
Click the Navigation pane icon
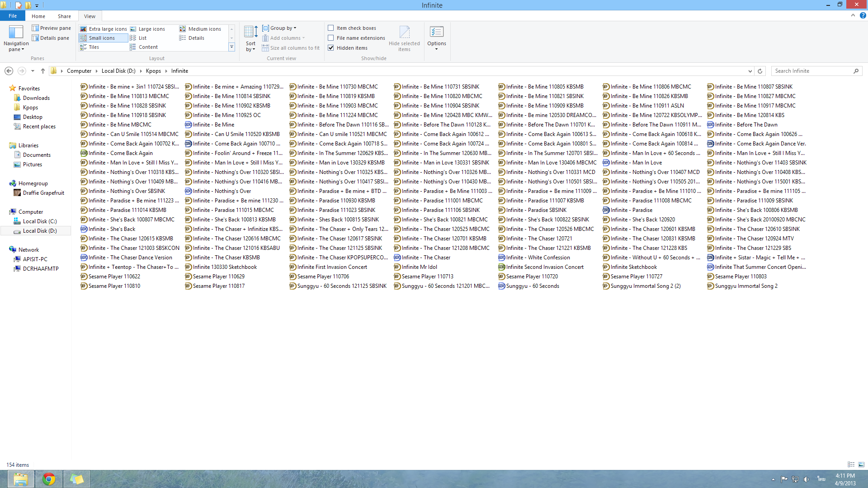16,33
